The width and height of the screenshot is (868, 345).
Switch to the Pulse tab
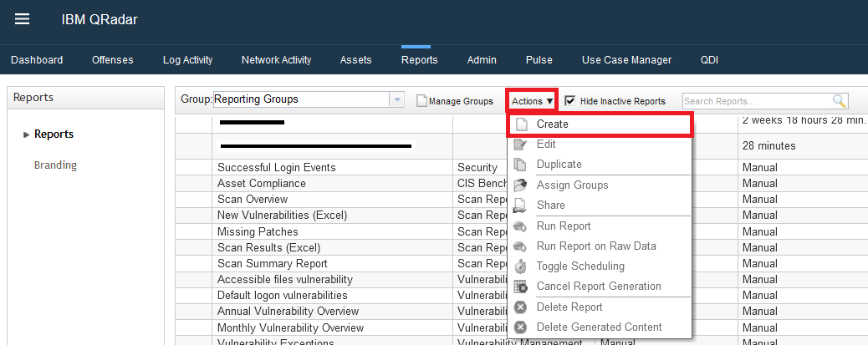pyautogui.click(x=539, y=59)
